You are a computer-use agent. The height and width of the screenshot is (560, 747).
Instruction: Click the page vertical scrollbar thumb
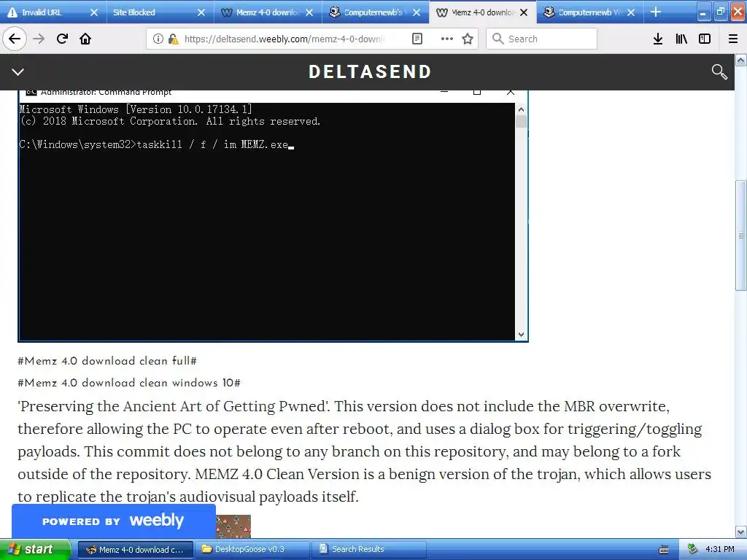(740, 236)
